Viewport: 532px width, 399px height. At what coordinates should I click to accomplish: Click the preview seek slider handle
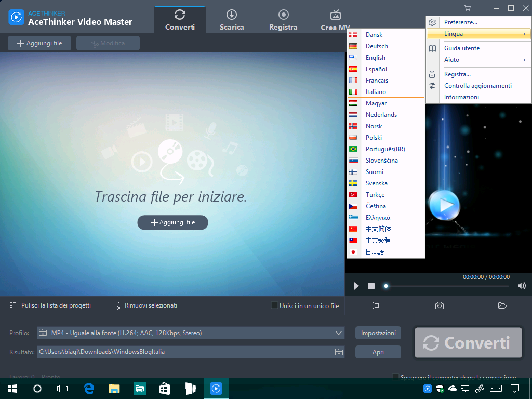386,286
